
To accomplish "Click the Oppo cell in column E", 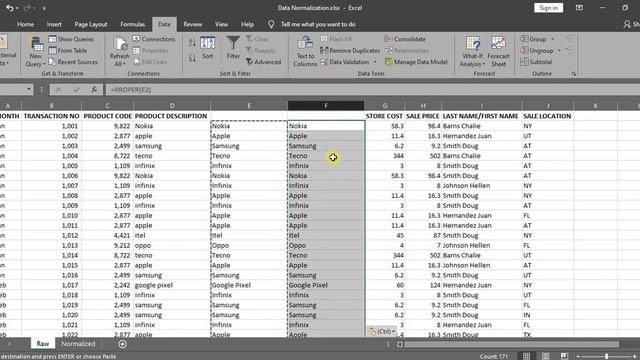I will point(249,246).
